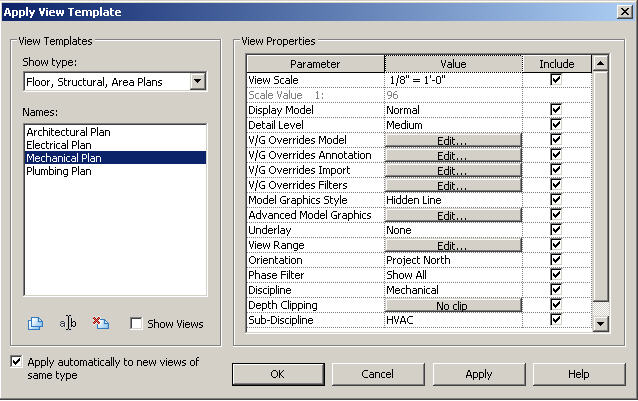Click the scrollbar down arrow
The width and height of the screenshot is (638, 401).
coord(601,324)
